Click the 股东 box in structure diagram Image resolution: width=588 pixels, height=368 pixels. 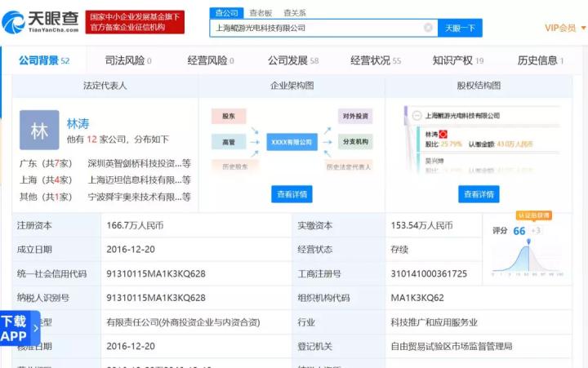(x=229, y=116)
